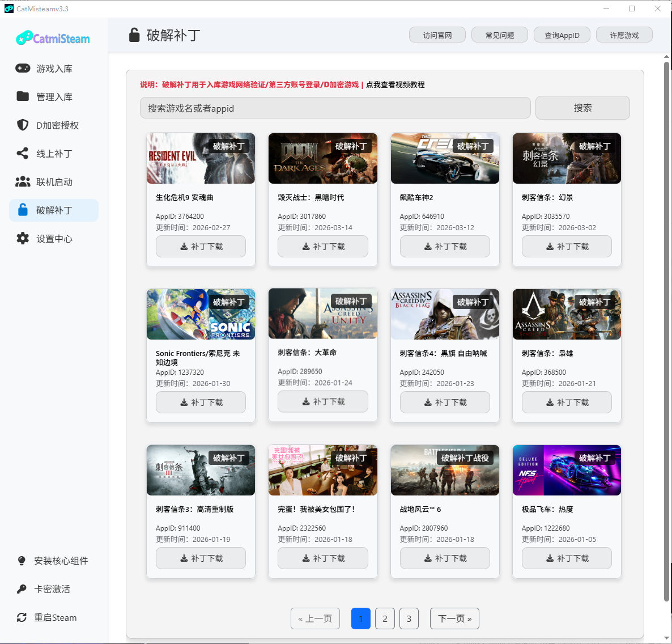Image resolution: width=672 pixels, height=644 pixels.
Task: Click the 安装核心组件 icon
Action: pos(21,560)
